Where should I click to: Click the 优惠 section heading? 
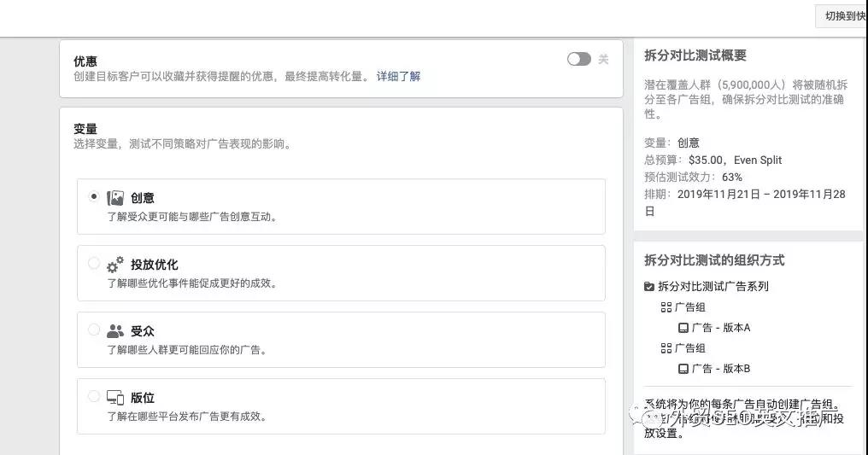point(85,61)
